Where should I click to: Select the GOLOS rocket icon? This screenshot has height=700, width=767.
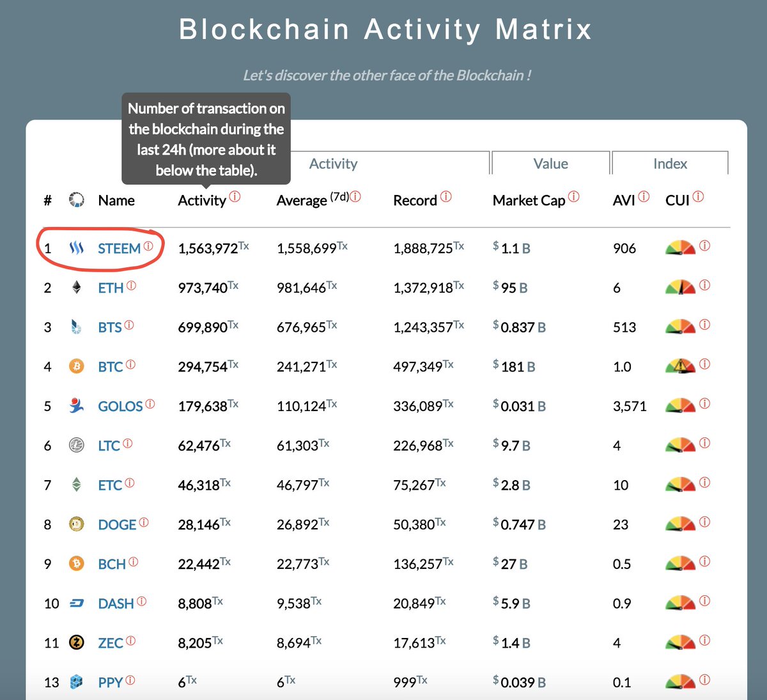coord(77,405)
